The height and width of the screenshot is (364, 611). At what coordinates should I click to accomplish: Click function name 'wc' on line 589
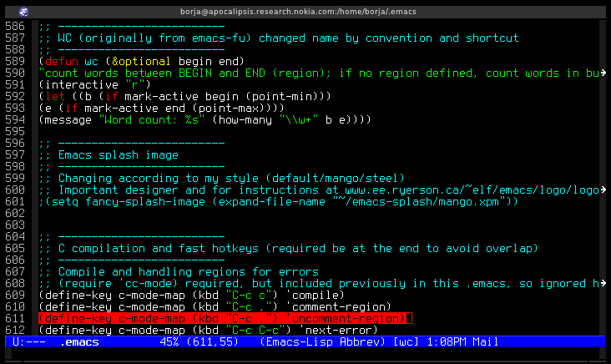pos(92,62)
